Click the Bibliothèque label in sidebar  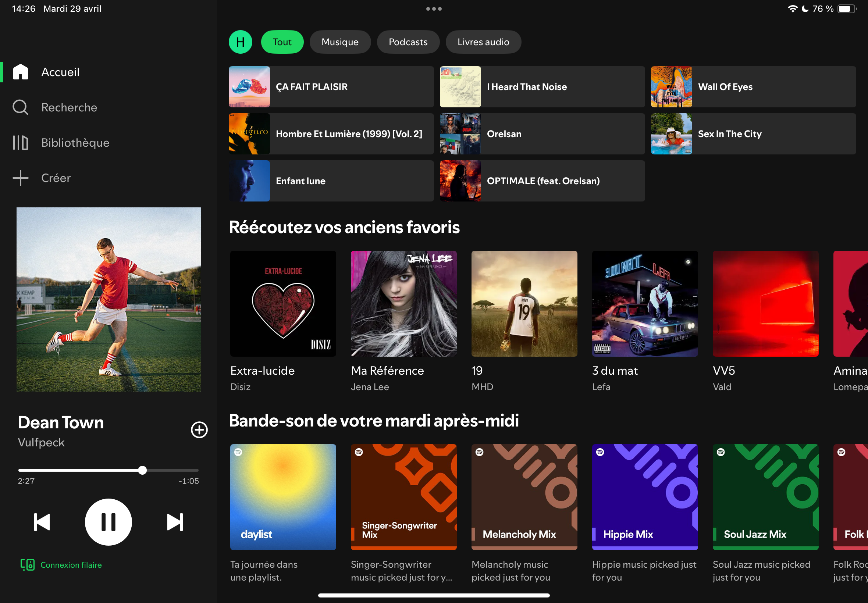click(75, 143)
